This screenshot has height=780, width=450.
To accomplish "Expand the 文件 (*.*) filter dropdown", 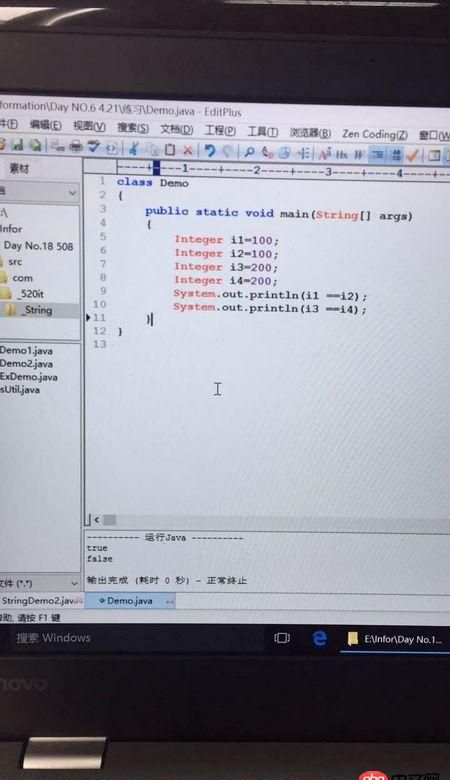I will coord(74,583).
